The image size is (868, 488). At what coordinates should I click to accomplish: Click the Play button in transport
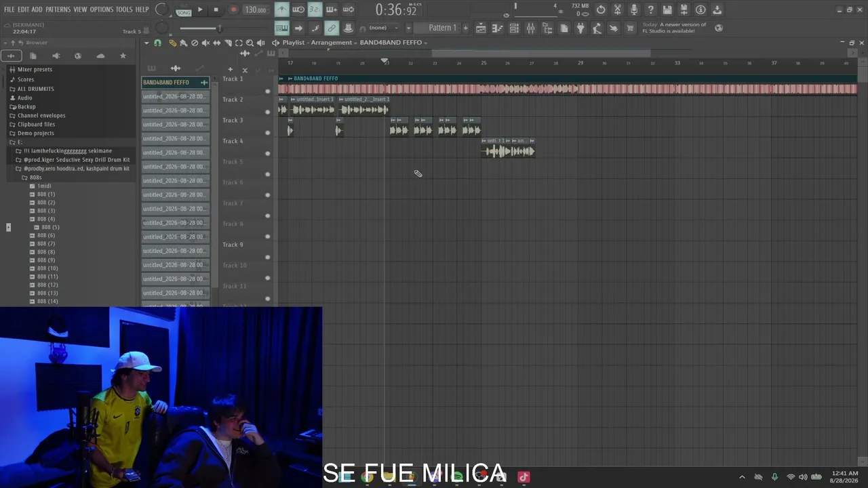click(x=200, y=9)
